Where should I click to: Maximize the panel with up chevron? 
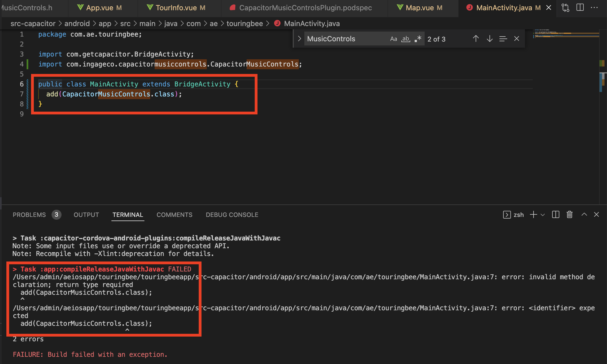584,215
